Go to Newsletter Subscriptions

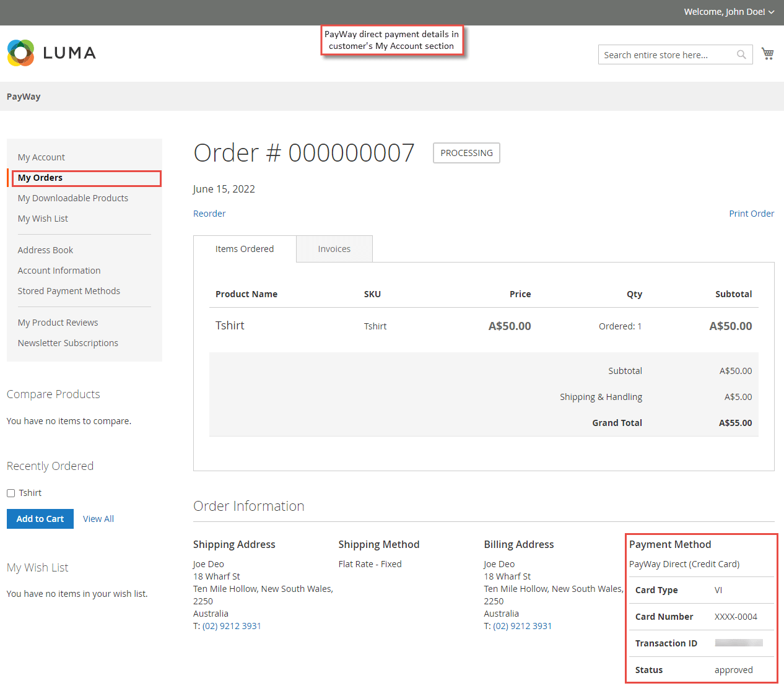click(x=68, y=342)
